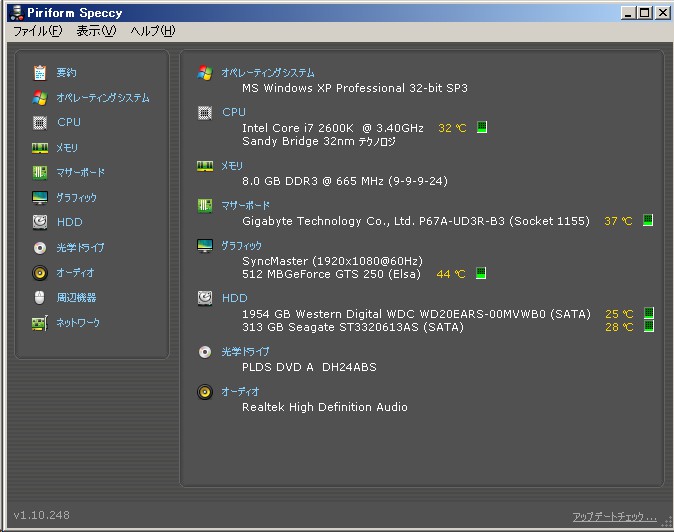
Task: Click the HDD disk icon in sidebar
Action: [40, 222]
